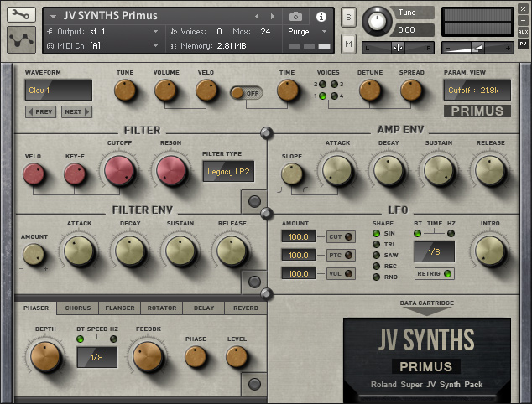The image size is (532, 404).
Task: Click the instrument volume slider
Action: pos(477,48)
